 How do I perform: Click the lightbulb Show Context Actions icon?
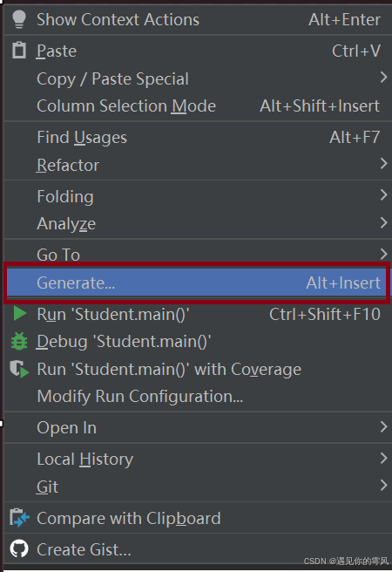pyautogui.click(x=19, y=19)
